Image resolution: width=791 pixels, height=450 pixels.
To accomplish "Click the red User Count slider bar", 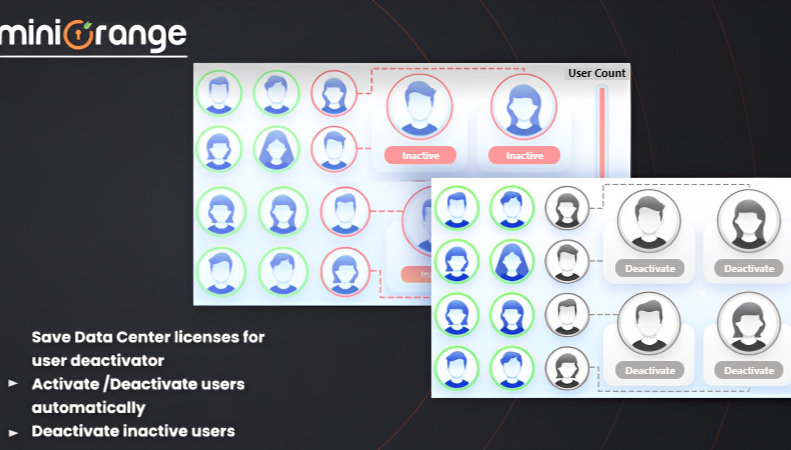I will point(601,130).
